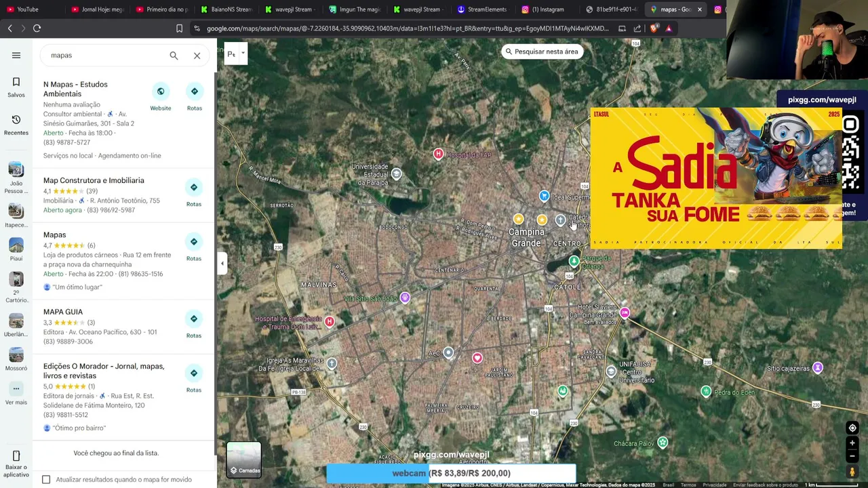Screen dimensions: 868x488
Task: Open result 'N Mapas - Estudos Ambientais'
Action: 75,89
